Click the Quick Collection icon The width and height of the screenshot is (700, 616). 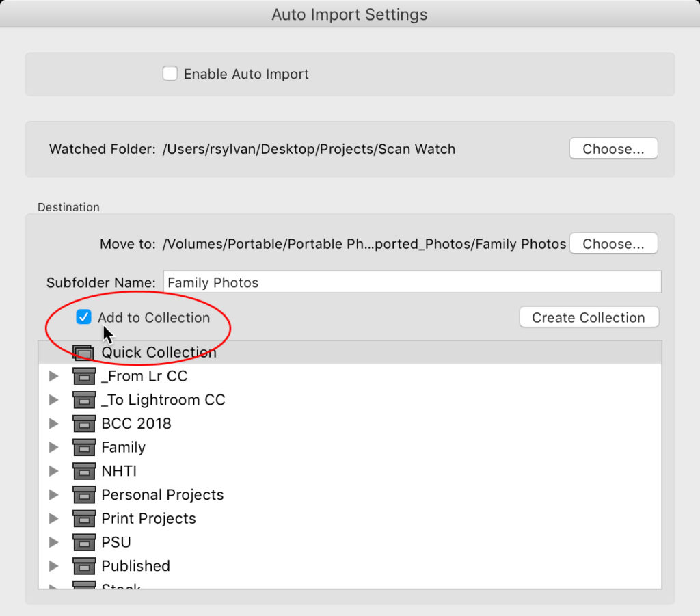(x=83, y=353)
